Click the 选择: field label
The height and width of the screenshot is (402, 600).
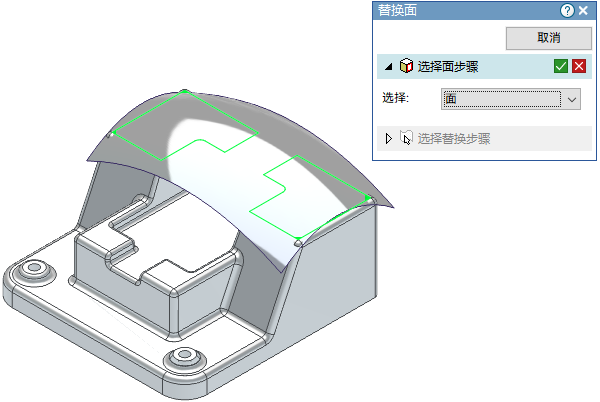point(396,98)
